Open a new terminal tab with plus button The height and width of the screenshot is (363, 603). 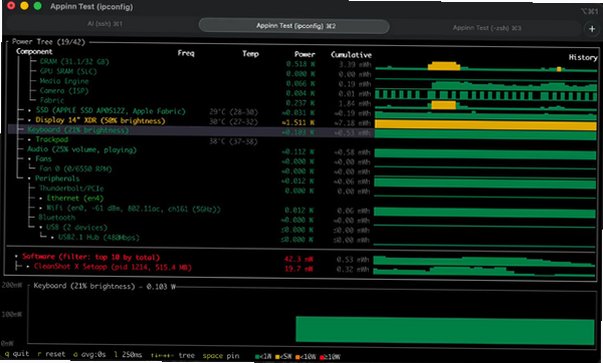point(591,29)
